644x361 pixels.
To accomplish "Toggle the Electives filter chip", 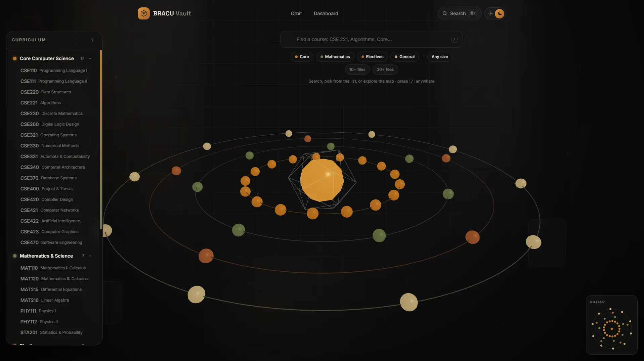I will (x=372, y=57).
